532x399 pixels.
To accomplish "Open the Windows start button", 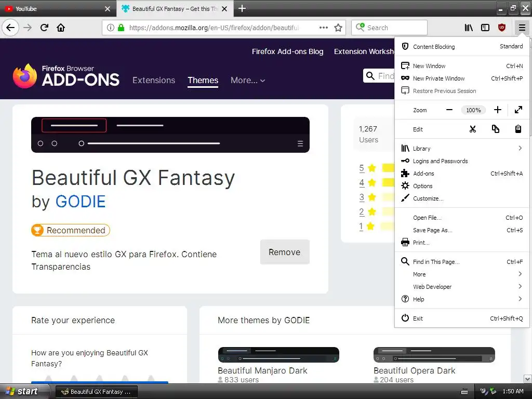I will coord(24,391).
